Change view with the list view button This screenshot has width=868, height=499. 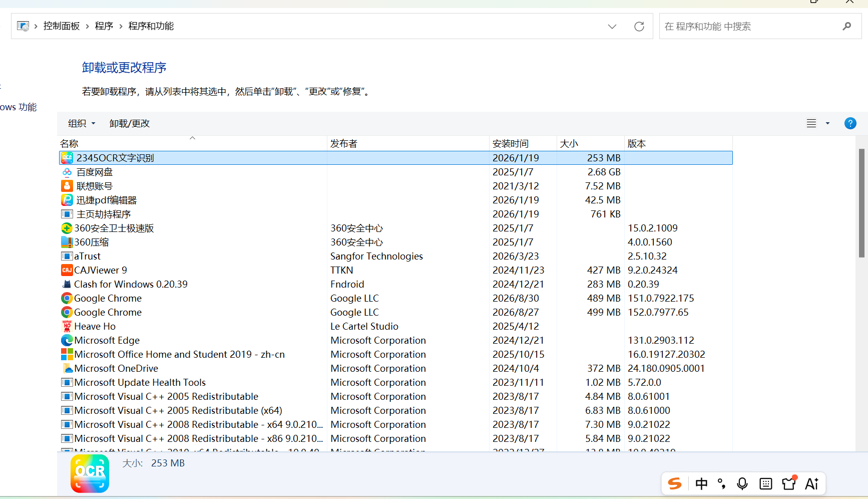point(811,123)
